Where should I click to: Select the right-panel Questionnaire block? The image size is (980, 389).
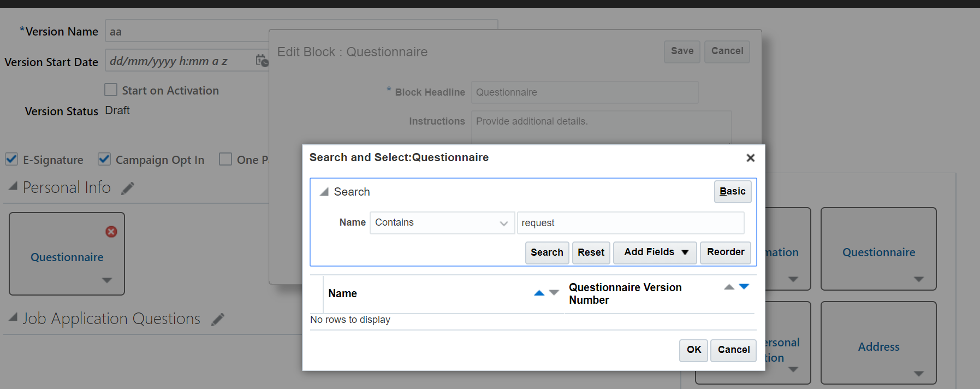(x=878, y=252)
